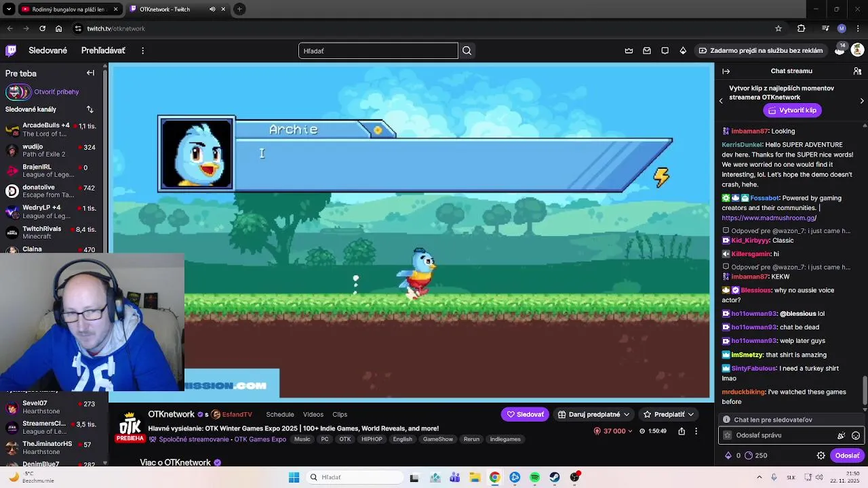Share the stream with the share icon
This screenshot has height=488, width=868.
(682, 431)
